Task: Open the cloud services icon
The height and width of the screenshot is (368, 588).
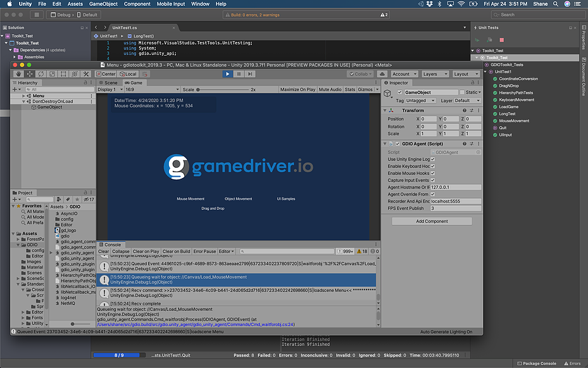Action: coord(381,74)
